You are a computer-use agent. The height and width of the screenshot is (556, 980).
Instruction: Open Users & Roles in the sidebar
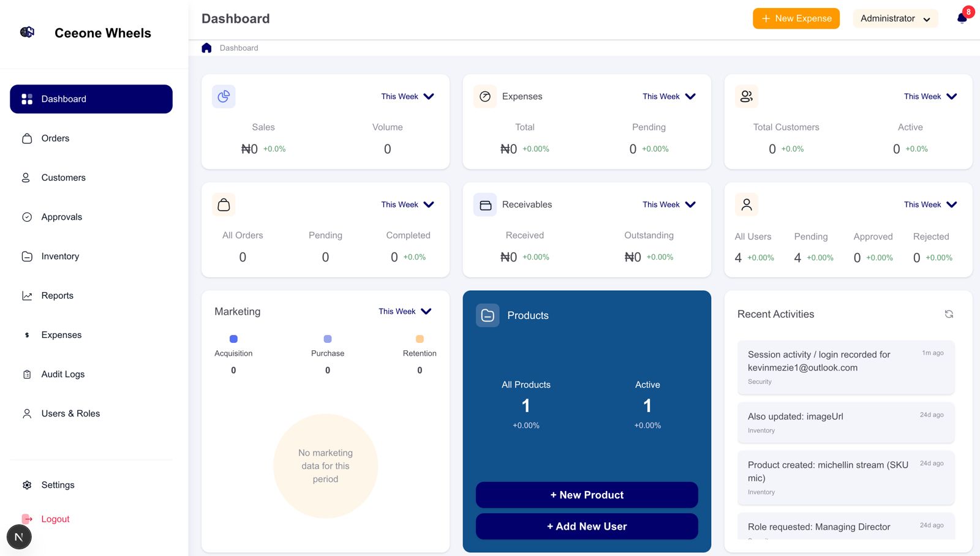coord(91,413)
